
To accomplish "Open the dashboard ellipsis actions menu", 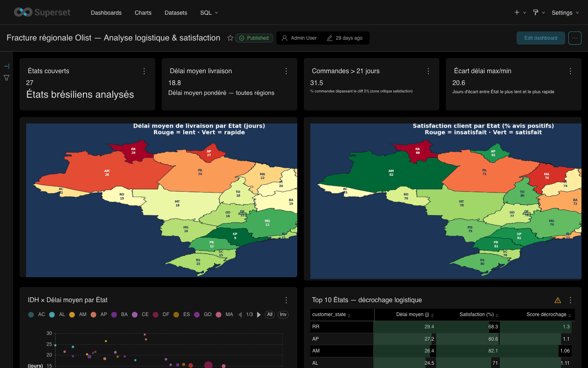I will click(575, 38).
